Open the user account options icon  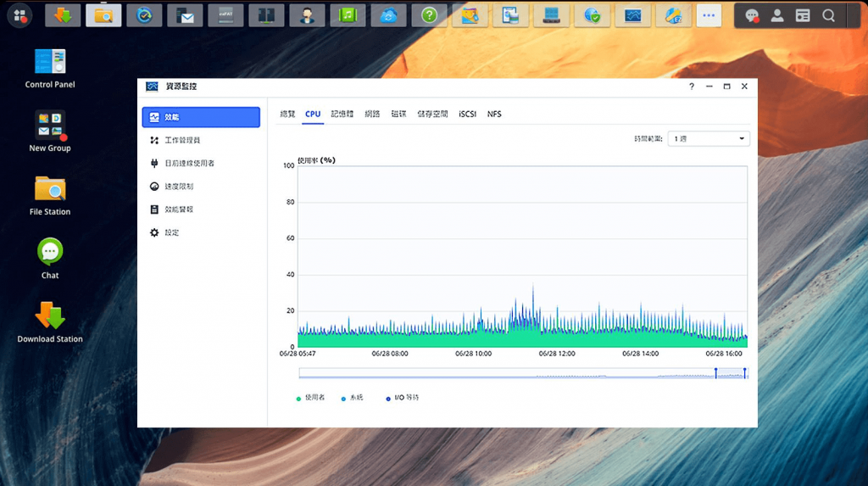tap(776, 15)
